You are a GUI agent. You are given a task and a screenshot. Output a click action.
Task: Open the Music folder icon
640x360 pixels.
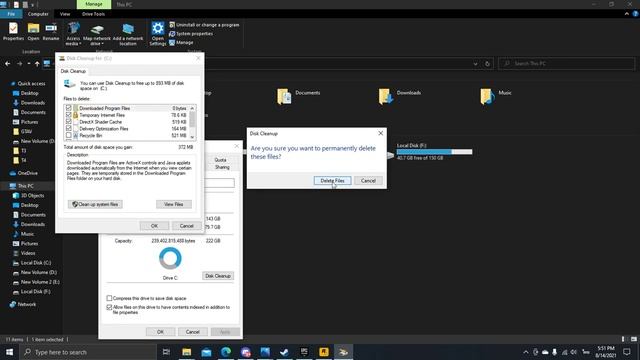pos(487,96)
